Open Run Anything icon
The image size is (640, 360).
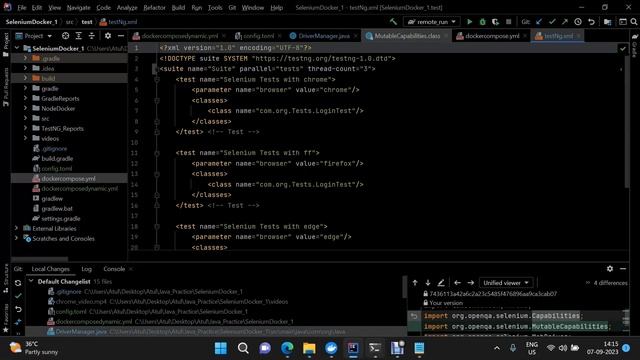[x=622, y=22]
